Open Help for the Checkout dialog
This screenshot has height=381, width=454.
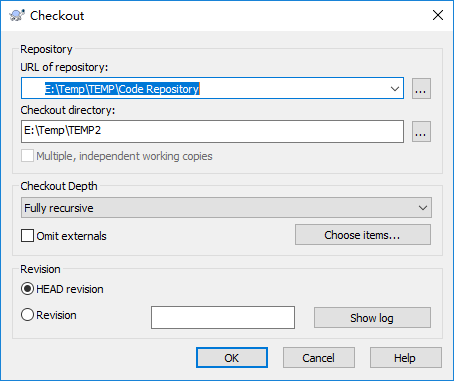(x=406, y=358)
